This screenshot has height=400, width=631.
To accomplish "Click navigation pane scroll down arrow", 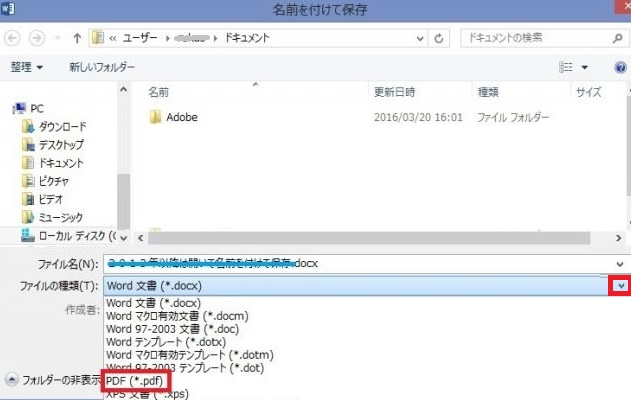I will click(x=124, y=238).
